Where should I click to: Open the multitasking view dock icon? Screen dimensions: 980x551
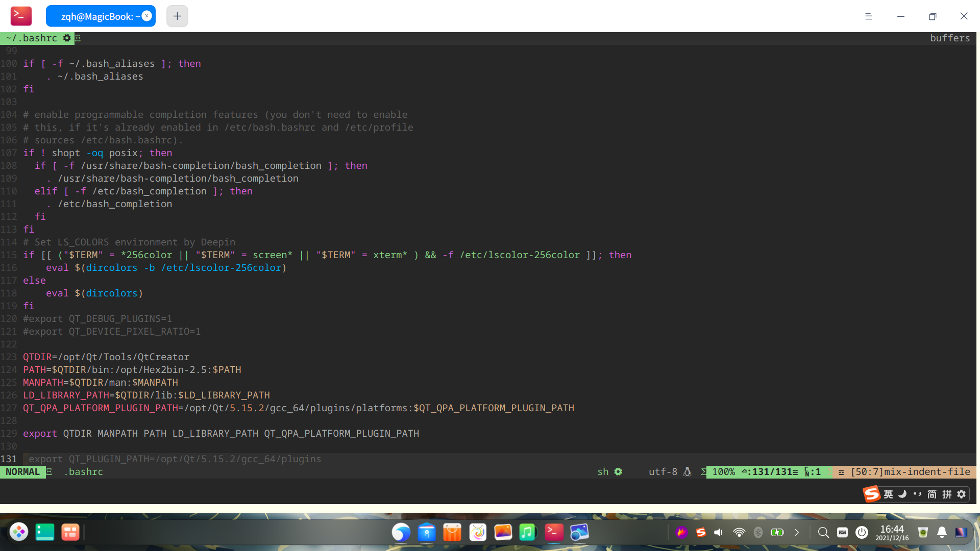pos(70,532)
